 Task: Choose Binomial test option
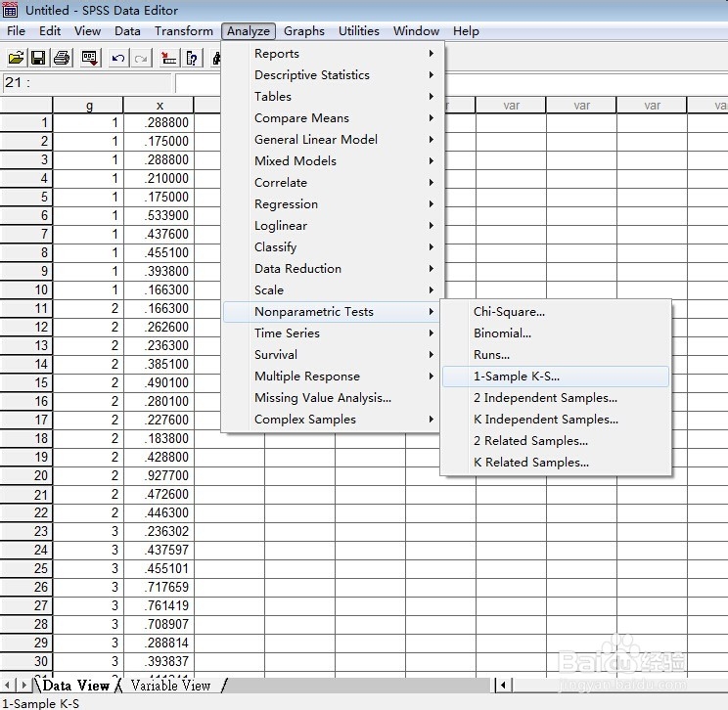[556, 333]
